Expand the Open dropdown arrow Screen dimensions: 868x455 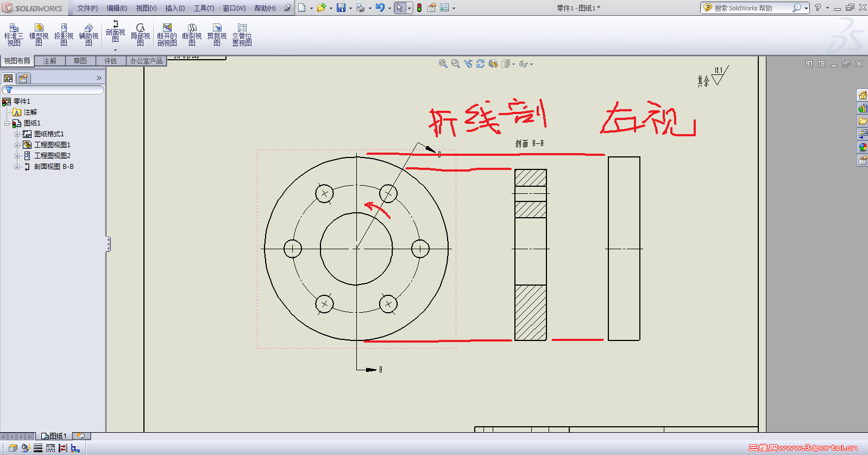tap(331, 8)
